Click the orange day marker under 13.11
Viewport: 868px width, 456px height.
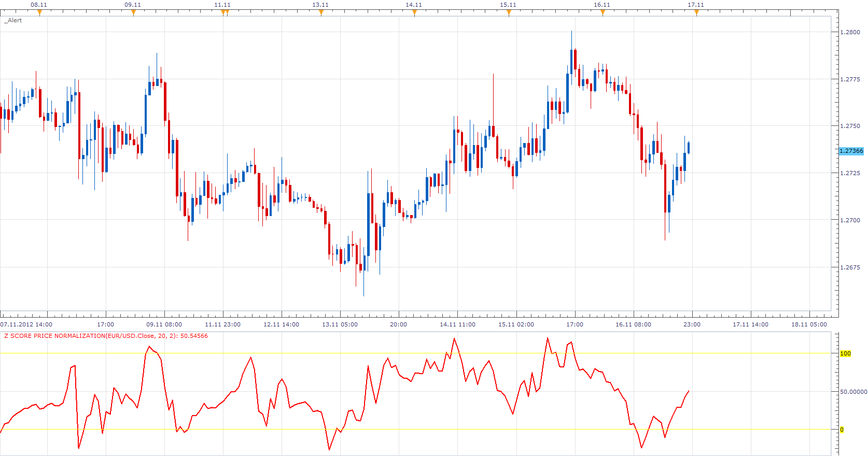tap(321, 13)
